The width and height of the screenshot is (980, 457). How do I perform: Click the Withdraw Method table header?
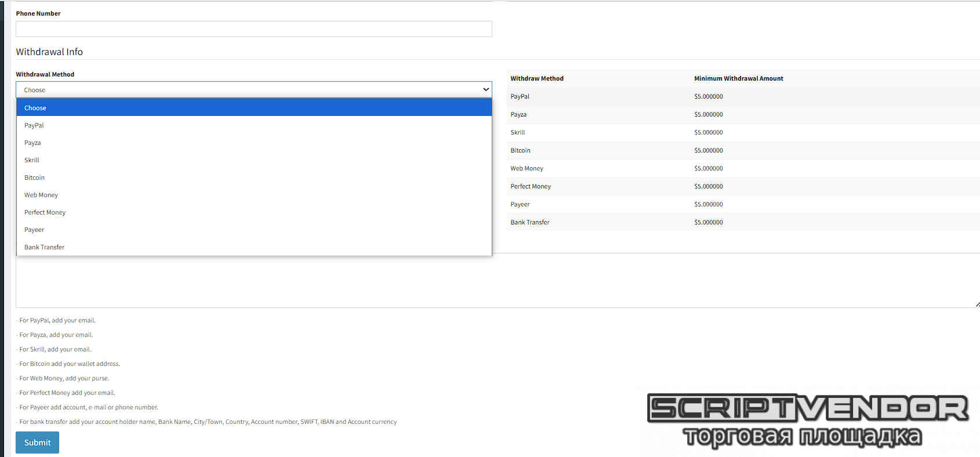point(537,78)
